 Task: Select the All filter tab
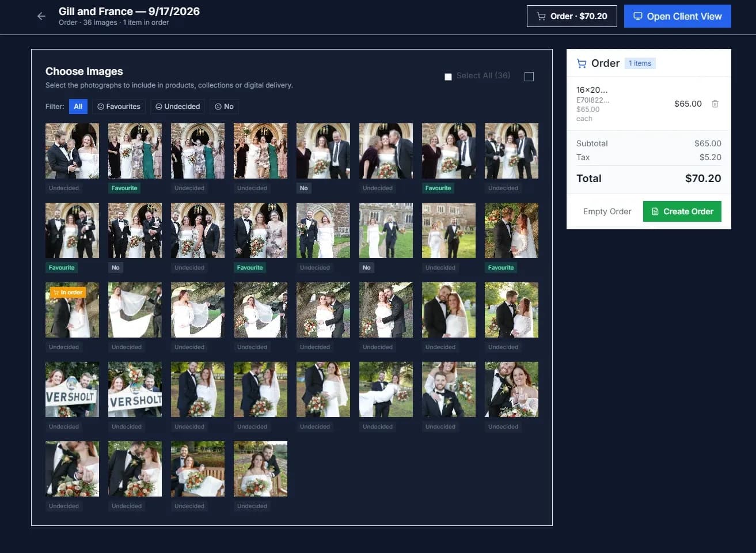(x=78, y=107)
